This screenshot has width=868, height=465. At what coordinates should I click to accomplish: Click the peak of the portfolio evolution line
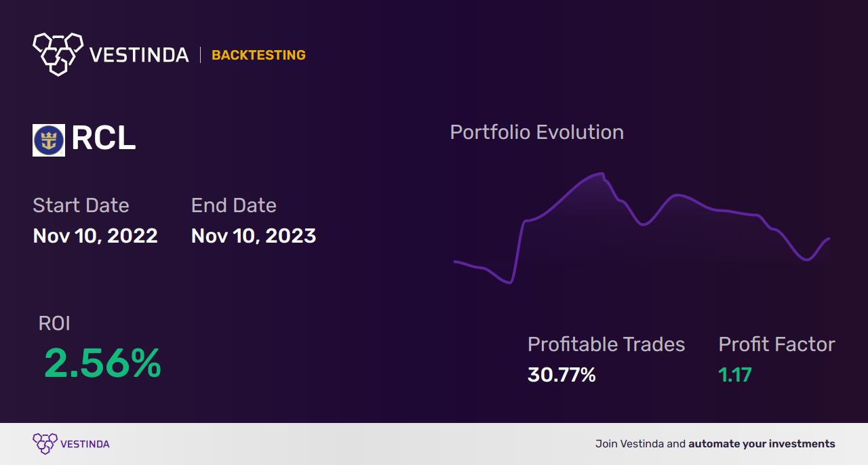click(x=600, y=174)
